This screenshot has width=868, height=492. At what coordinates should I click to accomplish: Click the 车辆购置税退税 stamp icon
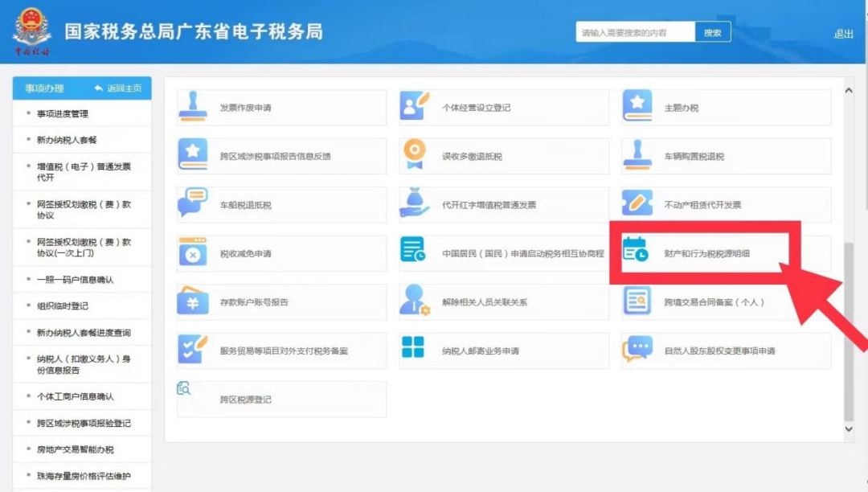tap(637, 154)
